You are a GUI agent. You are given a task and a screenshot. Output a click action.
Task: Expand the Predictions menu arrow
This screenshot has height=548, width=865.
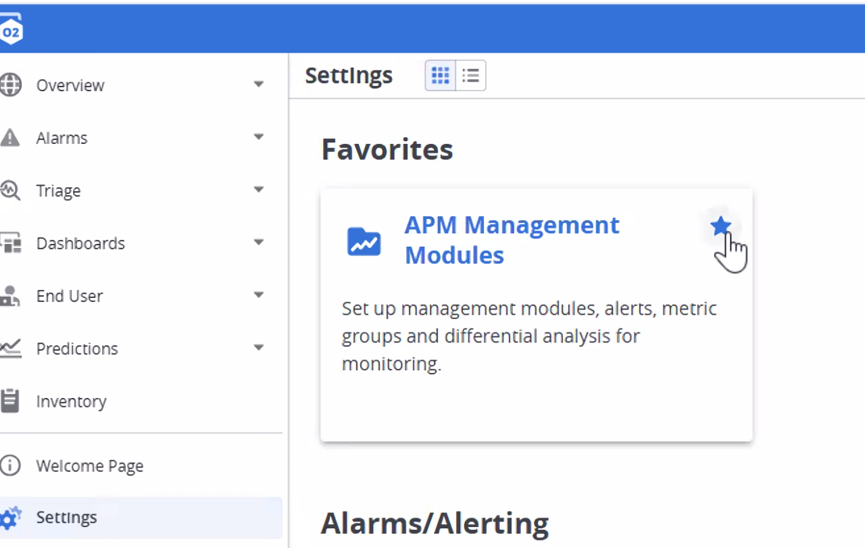point(258,348)
